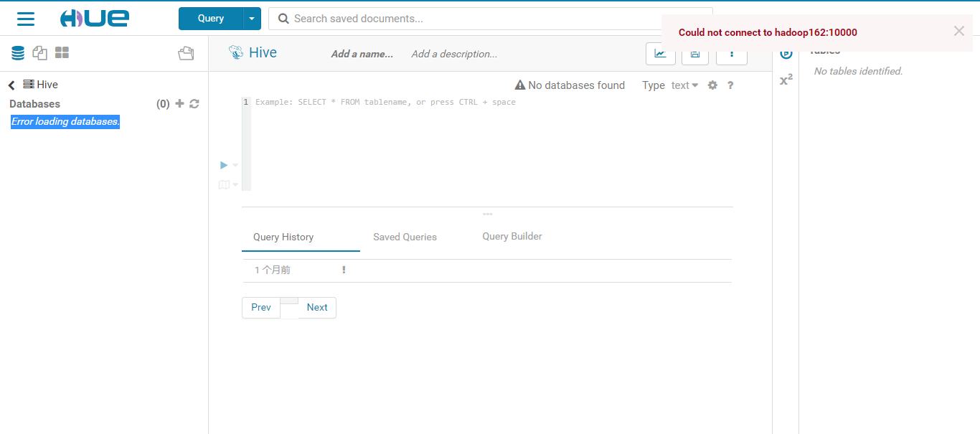
Task: Click the Hive elephant icon in editor header
Action: (x=236, y=52)
